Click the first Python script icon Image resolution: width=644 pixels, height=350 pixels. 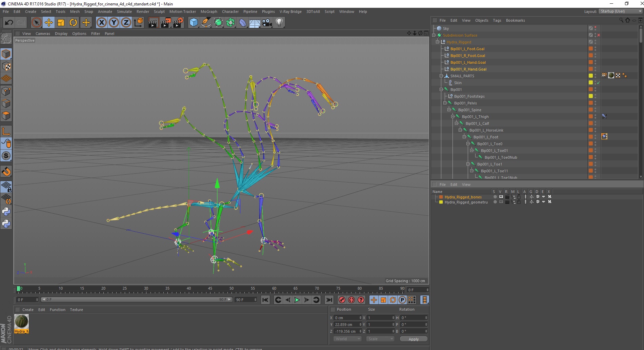[6, 211]
